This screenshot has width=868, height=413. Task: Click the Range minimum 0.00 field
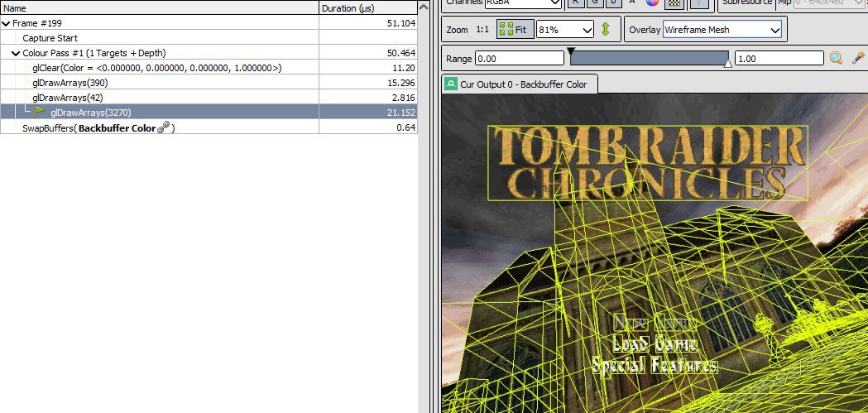tap(520, 58)
